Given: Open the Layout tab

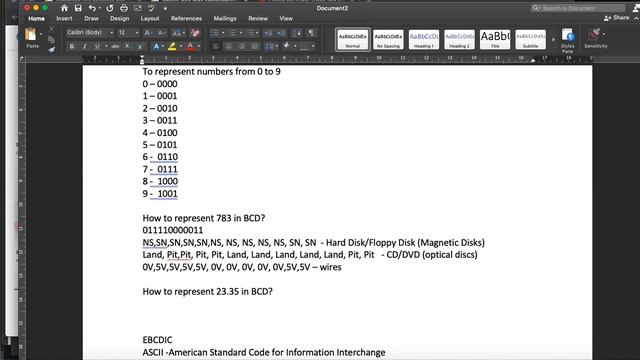Looking at the screenshot, I should click(150, 18).
